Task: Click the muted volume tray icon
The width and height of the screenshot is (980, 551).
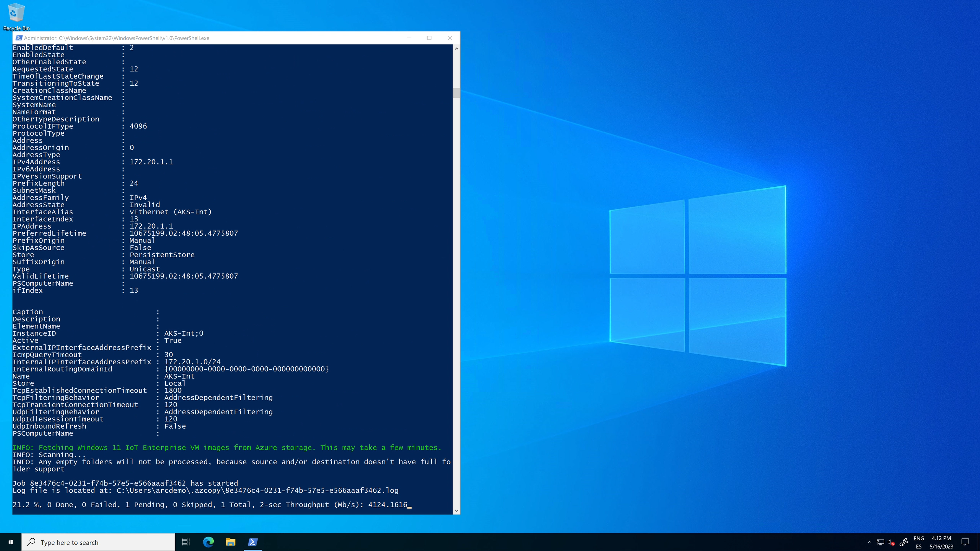Action: (x=891, y=542)
